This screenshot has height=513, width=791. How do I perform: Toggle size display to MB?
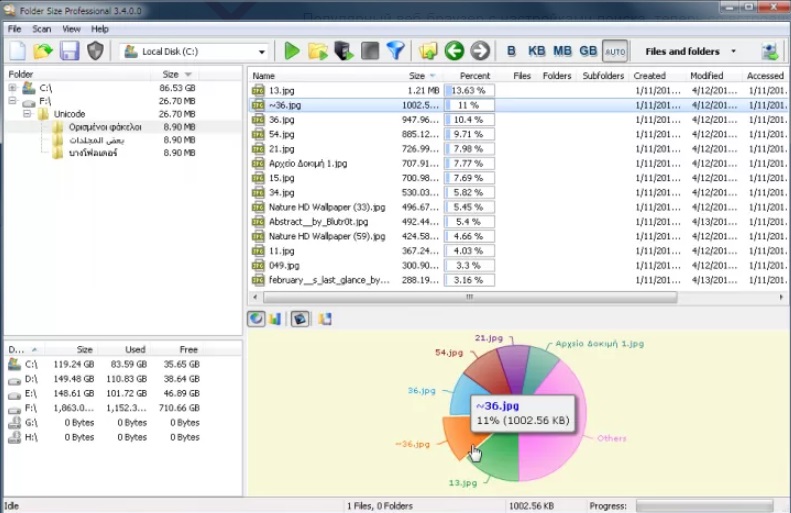tap(563, 51)
